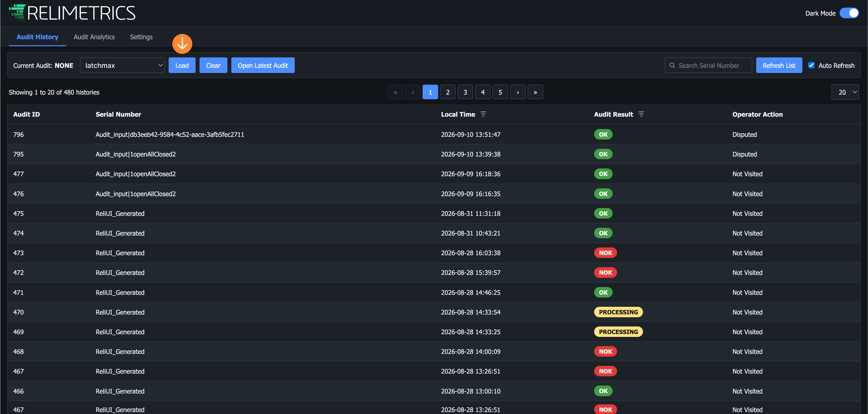Viewport: 868px width, 414px height.
Task: Click NOK badge for audit 473
Action: tap(605, 253)
